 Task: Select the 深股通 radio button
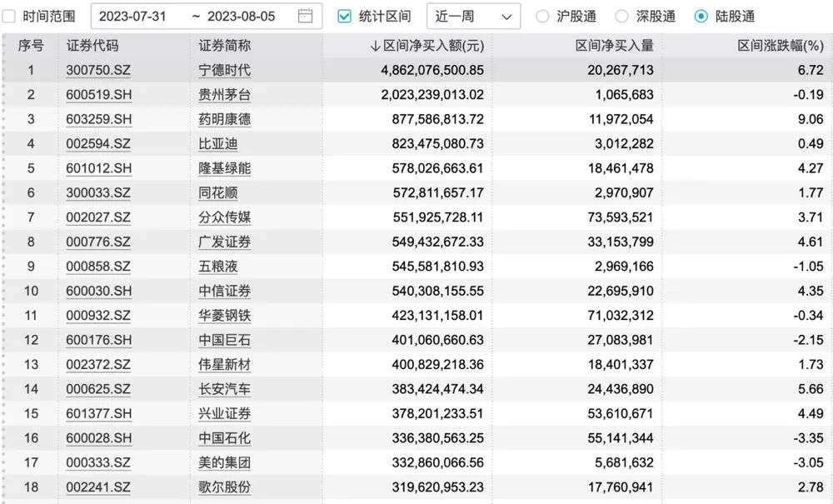pyautogui.click(x=621, y=17)
